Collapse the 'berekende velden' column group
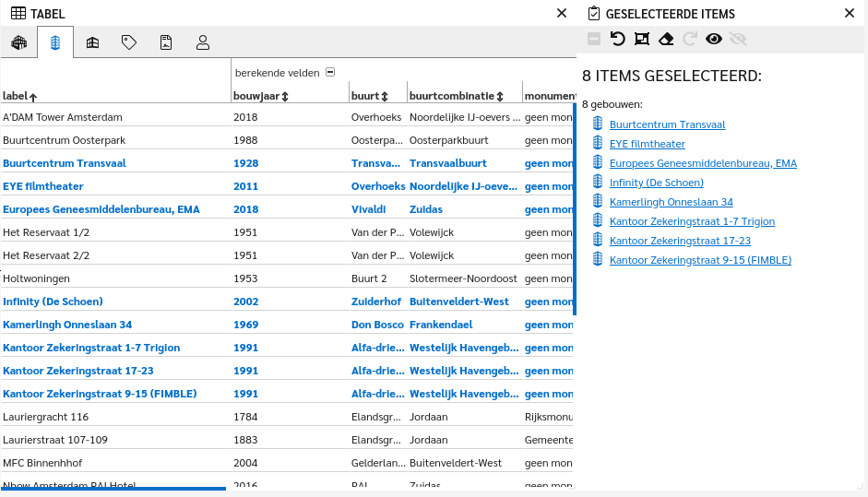Image resolution: width=868 pixels, height=497 pixels. click(330, 72)
